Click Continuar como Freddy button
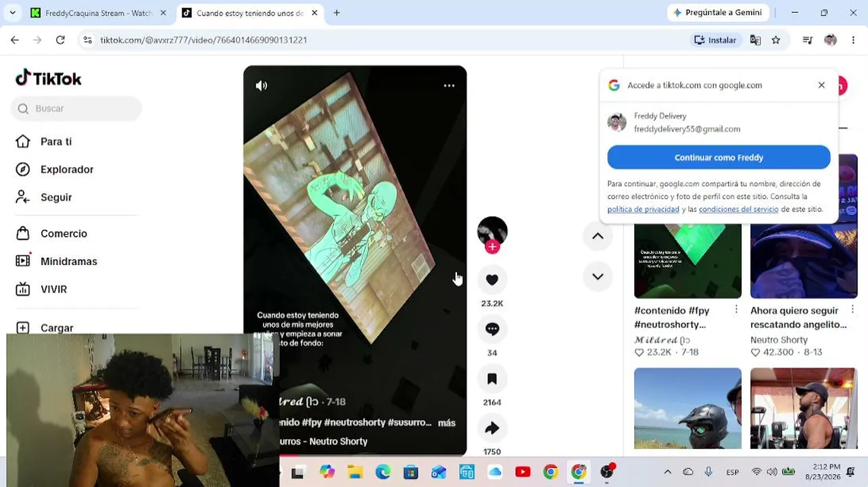Viewport: 868px width, 487px height. click(719, 158)
